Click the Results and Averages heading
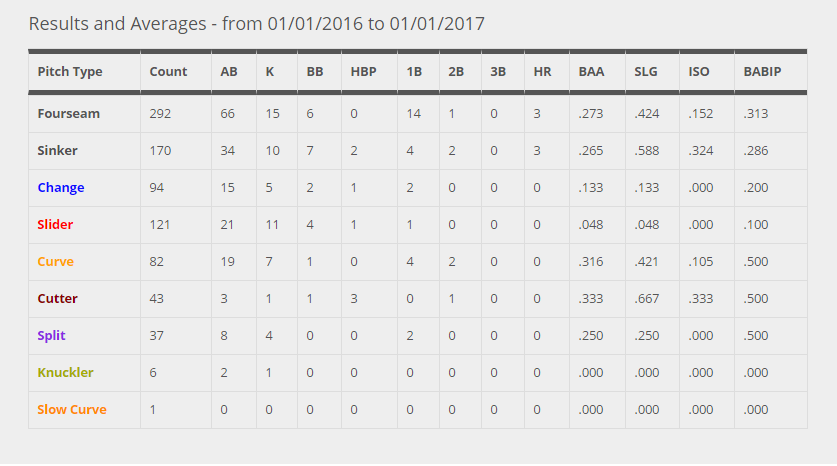 [256, 23]
